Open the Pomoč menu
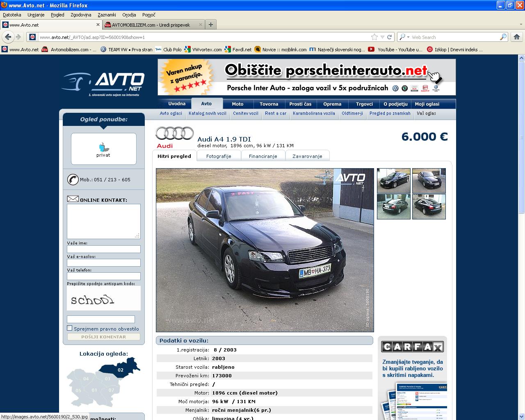525x420 pixels. point(149,15)
